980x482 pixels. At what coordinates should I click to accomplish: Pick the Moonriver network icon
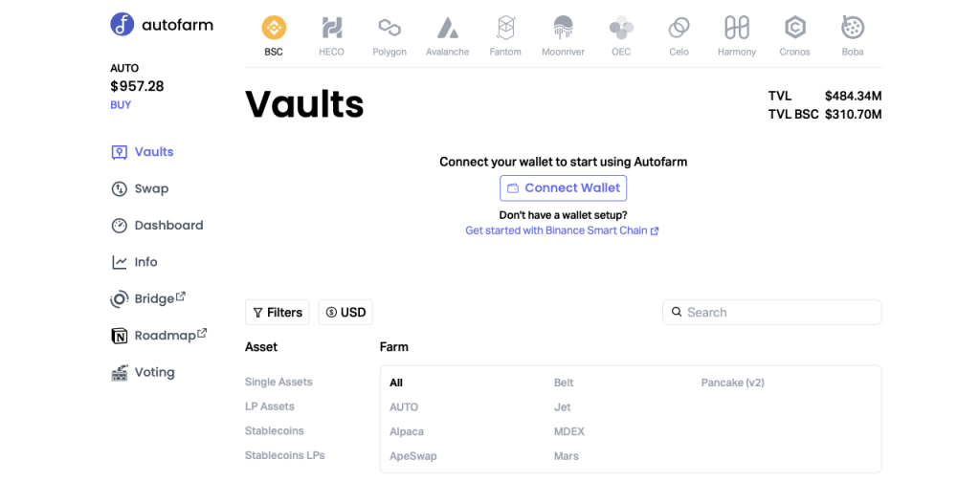tap(564, 28)
